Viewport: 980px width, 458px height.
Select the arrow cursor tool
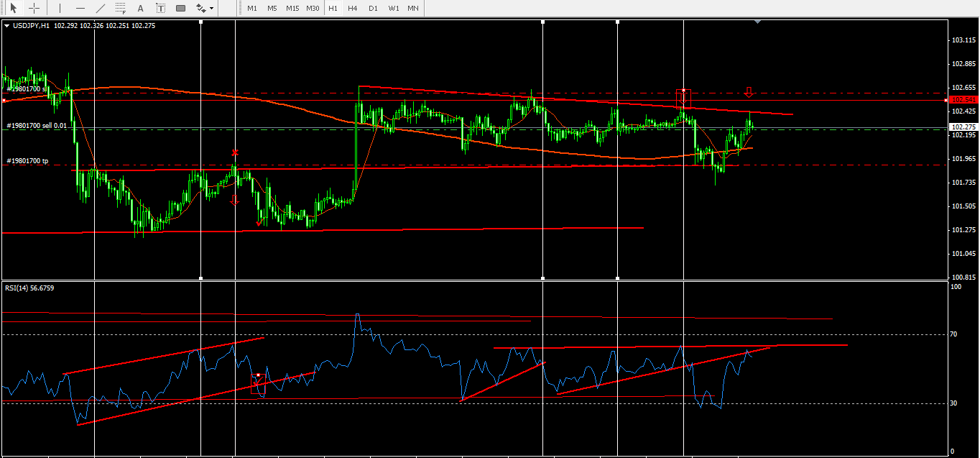click(x=14, y=8)
